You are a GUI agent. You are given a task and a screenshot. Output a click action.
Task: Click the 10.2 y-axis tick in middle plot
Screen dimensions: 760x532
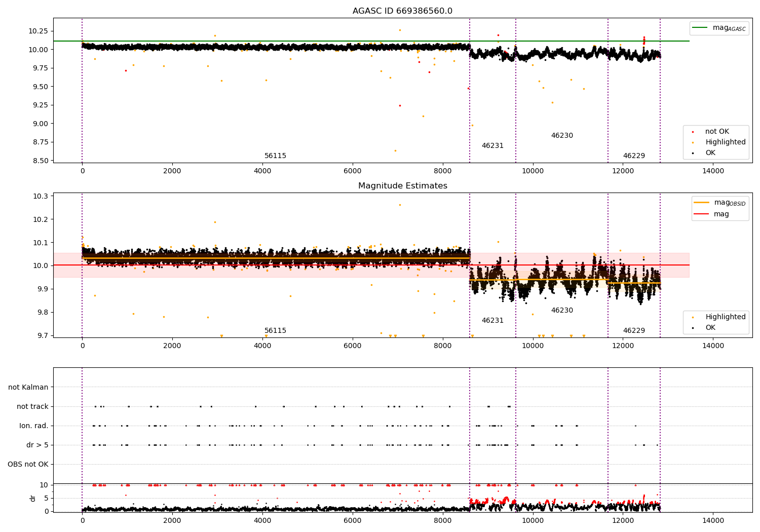click(40, 219)
